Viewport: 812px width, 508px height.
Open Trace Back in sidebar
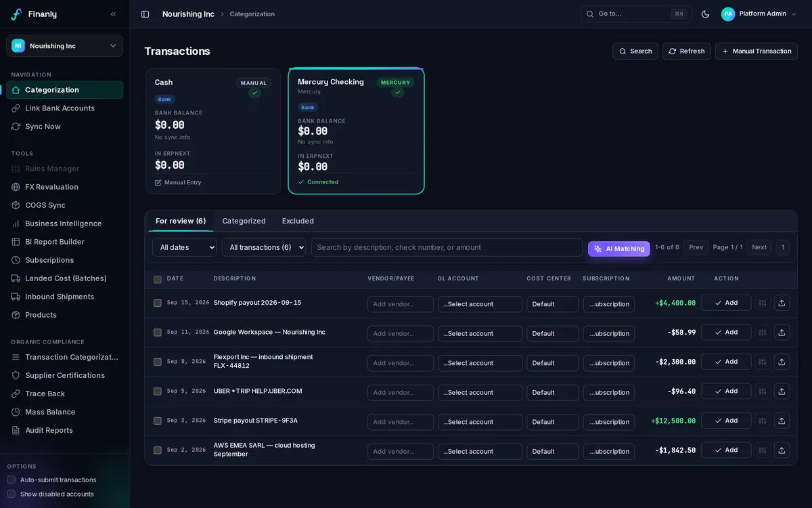pyautogui.click(x=64, y=394)
